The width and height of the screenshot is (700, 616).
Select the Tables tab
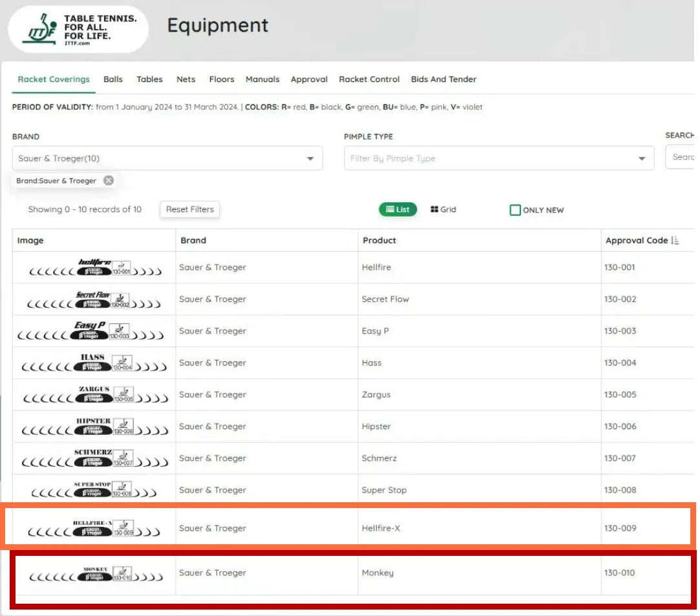(149, 80)
